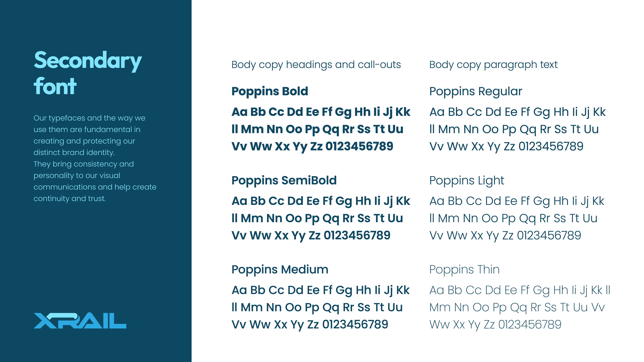Click the XRAIL logo
644x362 pixels.
[x=80, y=321]
